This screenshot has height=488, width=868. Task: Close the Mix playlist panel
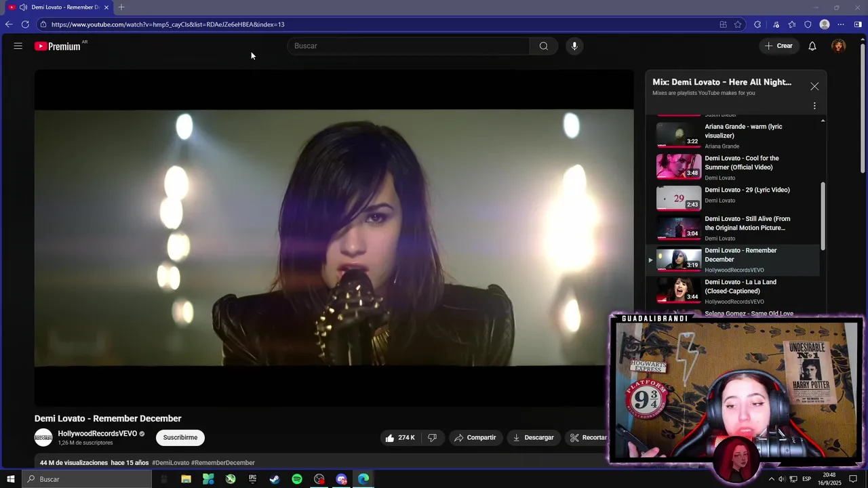tap(814, 86)
